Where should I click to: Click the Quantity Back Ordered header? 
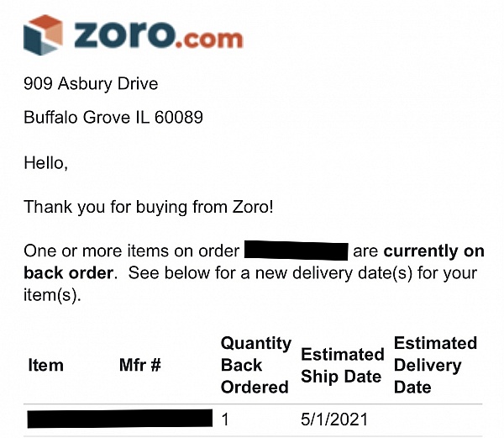tap(255, 366)
